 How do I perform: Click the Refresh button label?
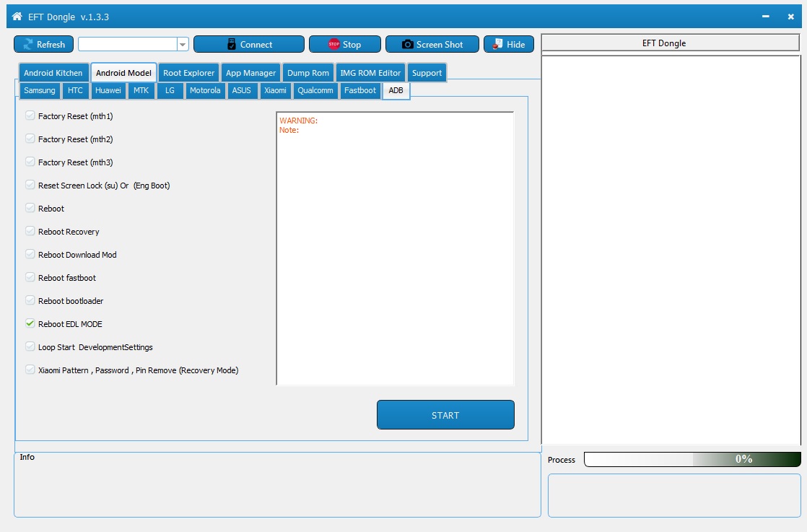coord(51,44)
